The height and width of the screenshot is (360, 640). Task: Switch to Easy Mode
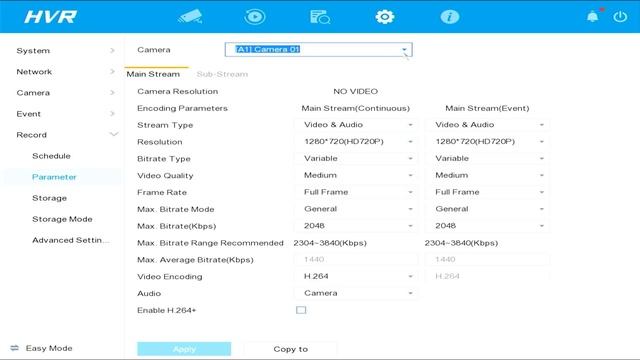tap(42, 348)
